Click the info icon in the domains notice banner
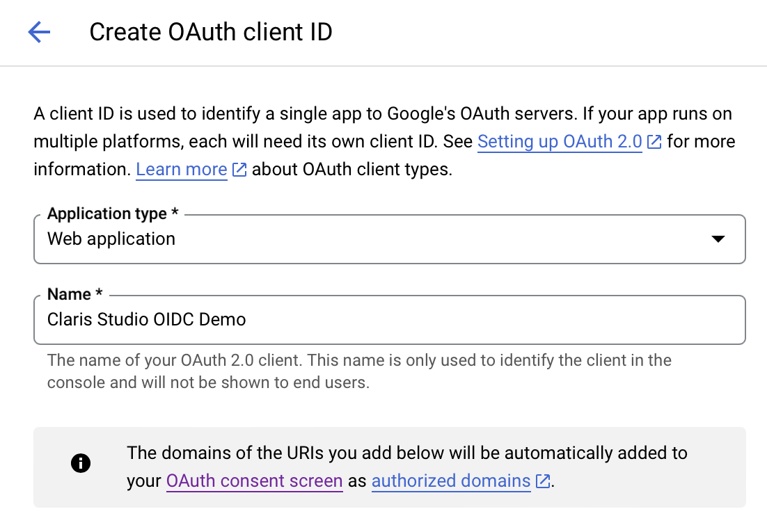Viewport: 767px width, 532px height. 81,462
